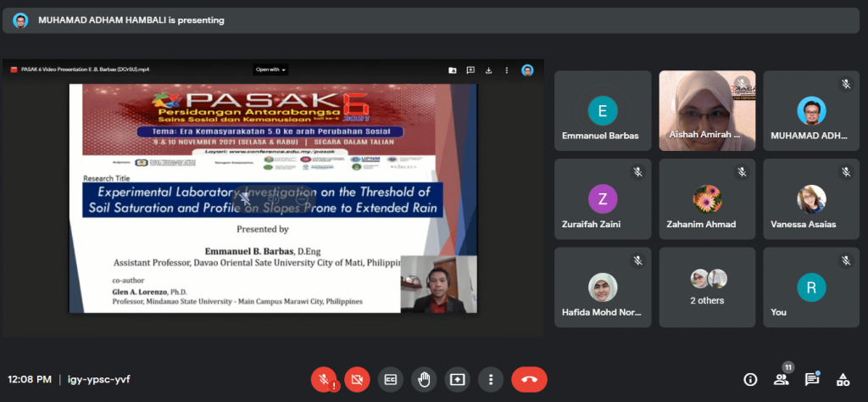The height and width of the screenshot is (402, 868).
Task: Turn on the muted microphone button
Action: pyautogui.click(x=324, y=379)
